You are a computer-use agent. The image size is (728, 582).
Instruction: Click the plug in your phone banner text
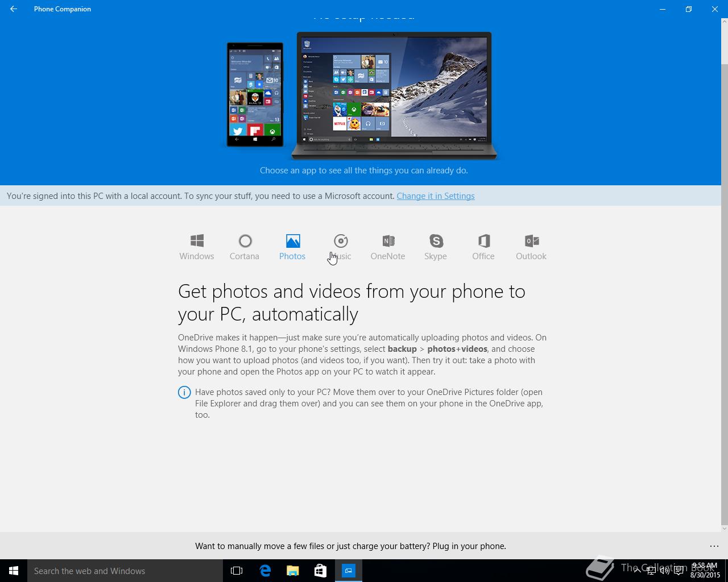click(350, 546)
